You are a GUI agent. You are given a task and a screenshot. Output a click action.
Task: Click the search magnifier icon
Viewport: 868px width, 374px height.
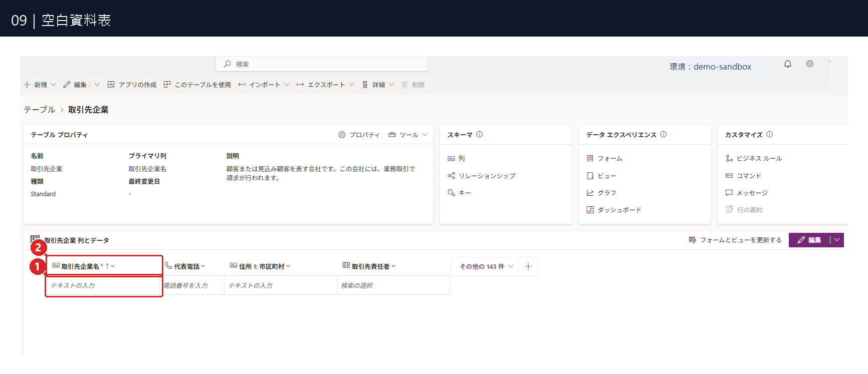pos(228,64)
